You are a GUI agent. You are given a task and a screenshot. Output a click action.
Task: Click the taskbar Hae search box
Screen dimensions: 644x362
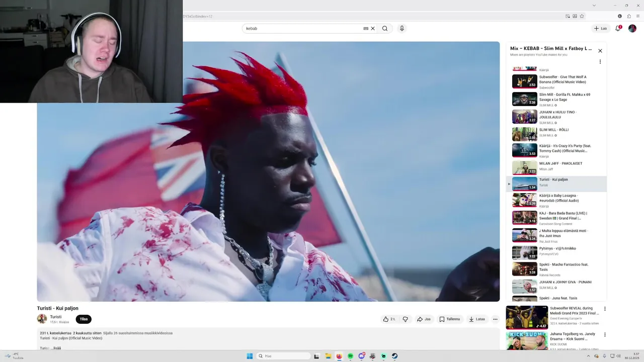283,356
